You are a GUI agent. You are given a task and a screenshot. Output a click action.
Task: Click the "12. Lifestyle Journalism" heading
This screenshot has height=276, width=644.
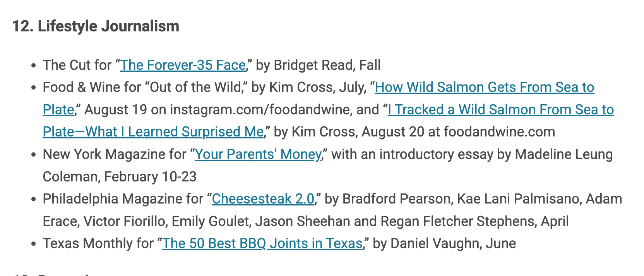96,26
